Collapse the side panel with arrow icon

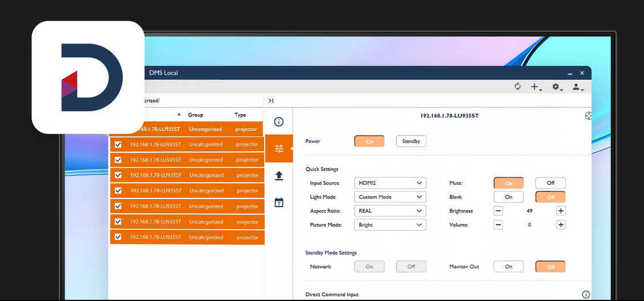[271, 101]
